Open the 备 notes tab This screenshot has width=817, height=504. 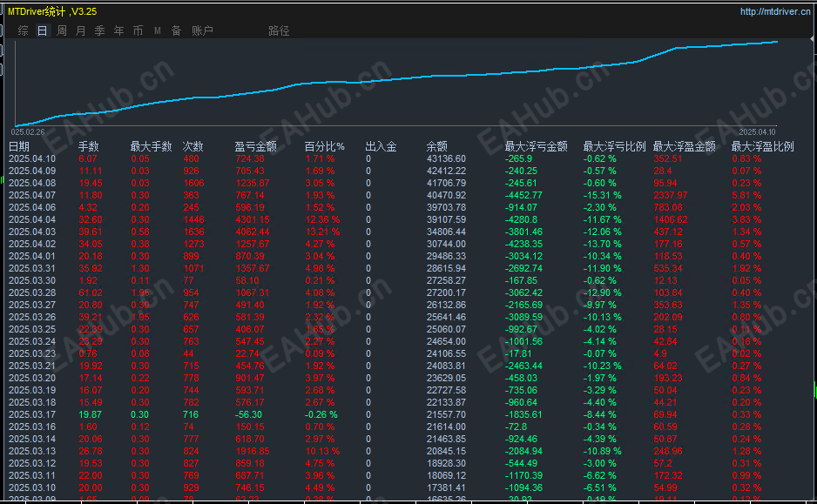point(177,30)
